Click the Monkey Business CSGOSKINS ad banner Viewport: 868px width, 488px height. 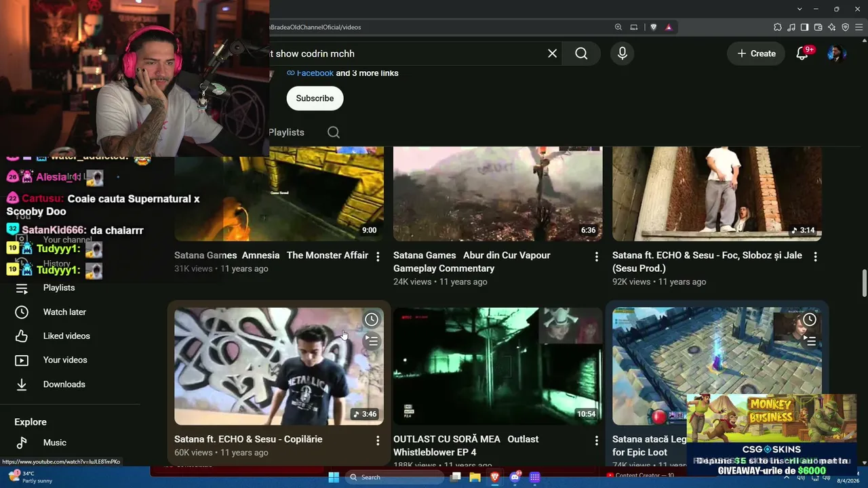pyautogui.click(x=772, y=435)
